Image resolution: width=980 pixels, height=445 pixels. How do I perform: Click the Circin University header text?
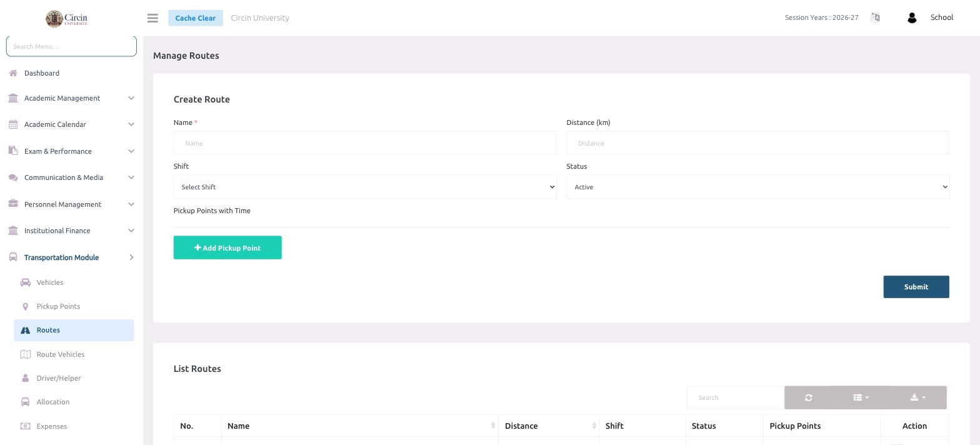(x=260, y=17)
